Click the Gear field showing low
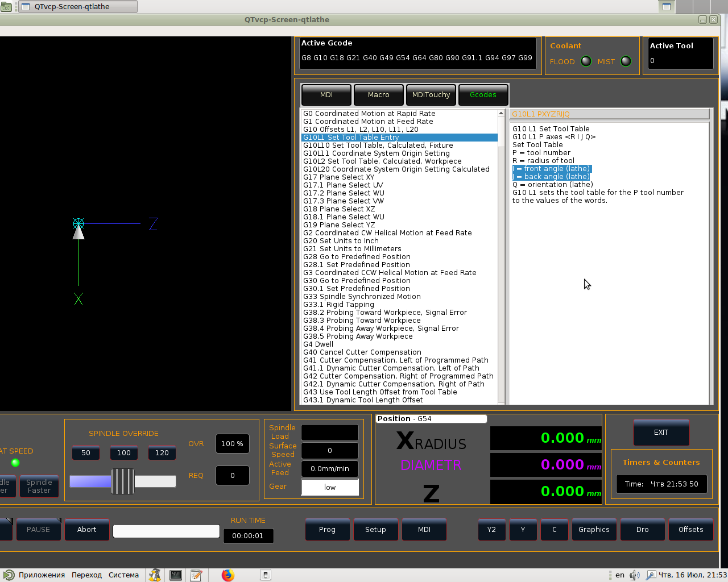728x582 pixels. pos(330,488)
